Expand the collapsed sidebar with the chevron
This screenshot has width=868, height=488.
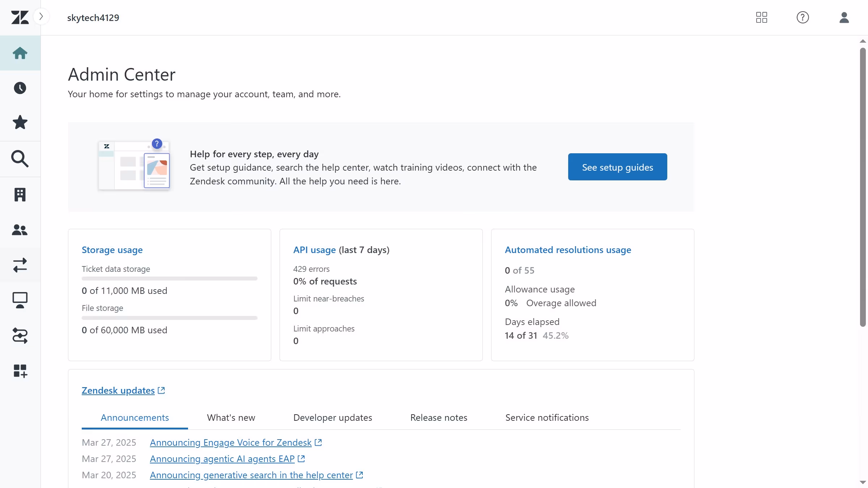click(x=42, y=16)
